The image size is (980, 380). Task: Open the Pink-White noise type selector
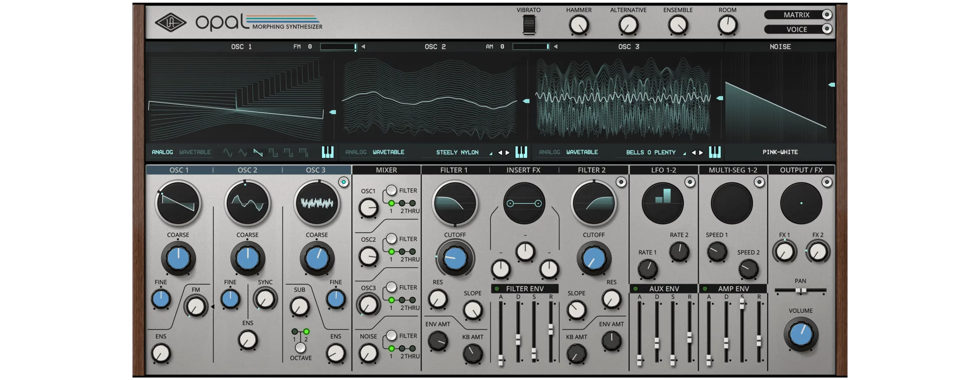click(780, 152)
